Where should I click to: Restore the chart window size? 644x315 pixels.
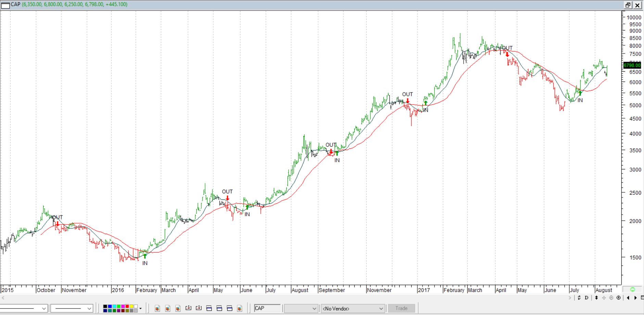628,5
